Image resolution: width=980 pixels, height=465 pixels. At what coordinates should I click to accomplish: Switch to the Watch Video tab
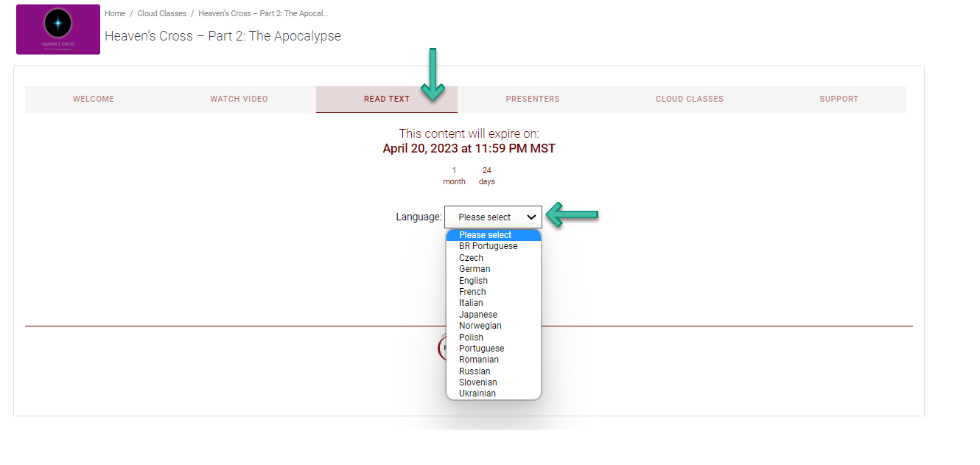(239, 99)
